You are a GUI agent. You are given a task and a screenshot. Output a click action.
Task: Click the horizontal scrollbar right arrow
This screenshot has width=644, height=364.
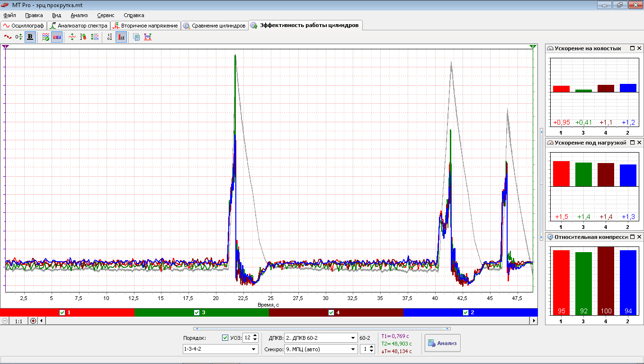click(x=535, y=321)
